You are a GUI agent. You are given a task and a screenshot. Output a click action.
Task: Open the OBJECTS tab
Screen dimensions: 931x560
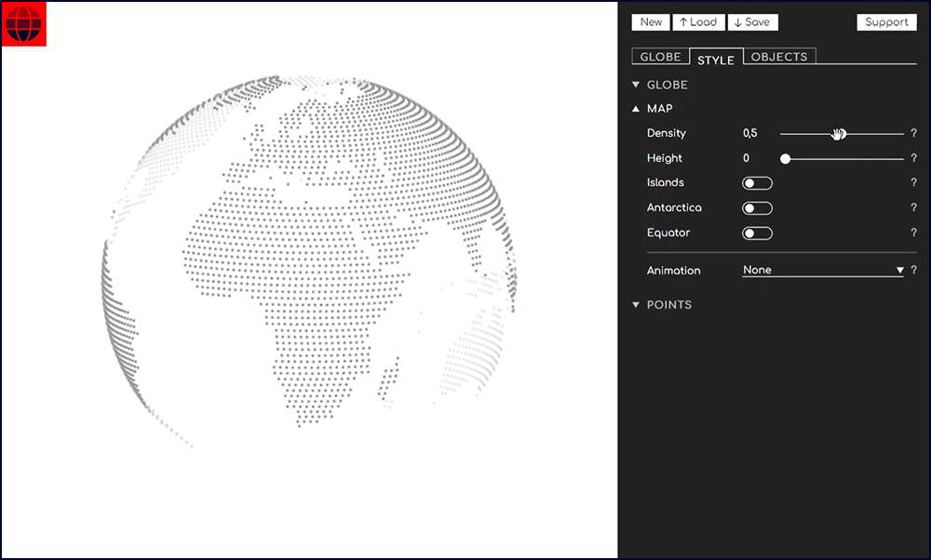click(x=779, y=57)
